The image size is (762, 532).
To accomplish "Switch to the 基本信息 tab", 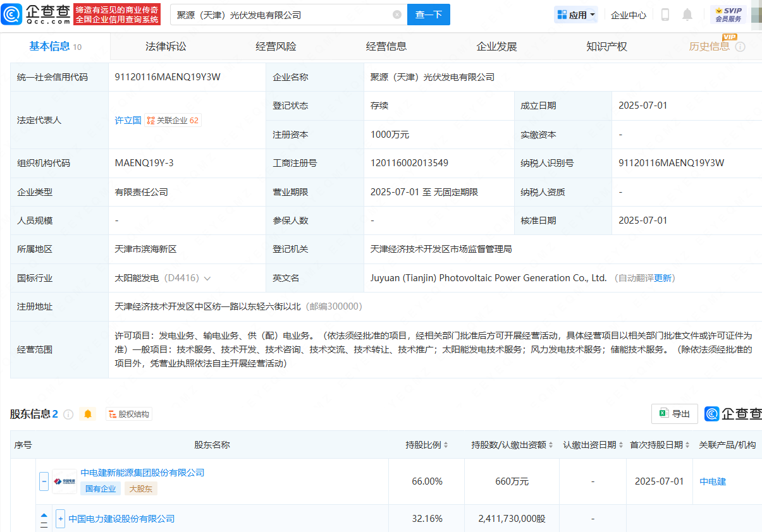I will (x=56, y=46).
